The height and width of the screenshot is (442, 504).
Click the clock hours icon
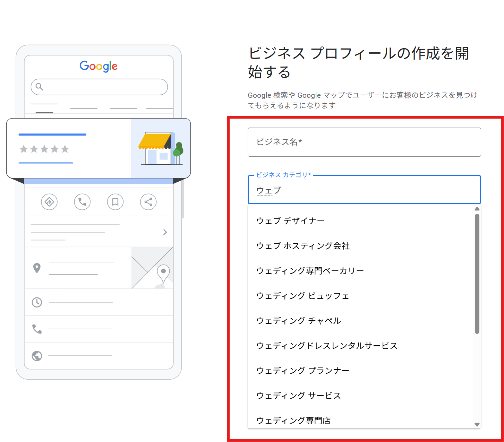click(37, 302)
